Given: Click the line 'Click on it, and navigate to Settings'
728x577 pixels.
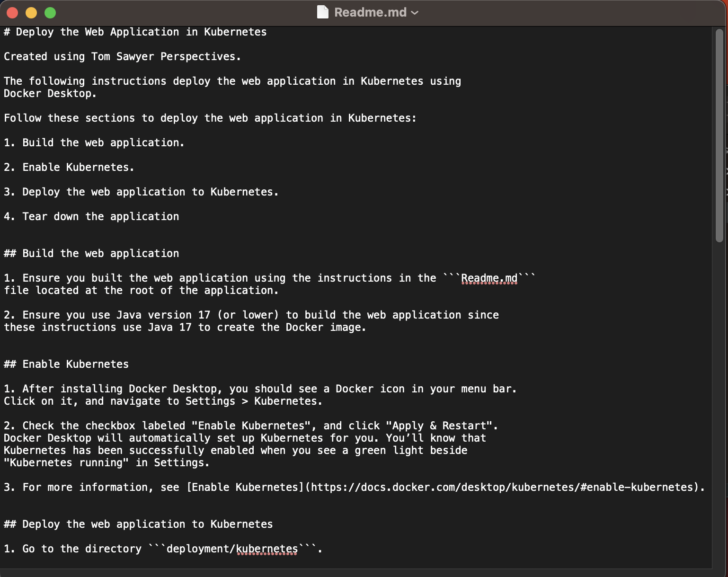Looking at the screenshot, I should 163,401.
